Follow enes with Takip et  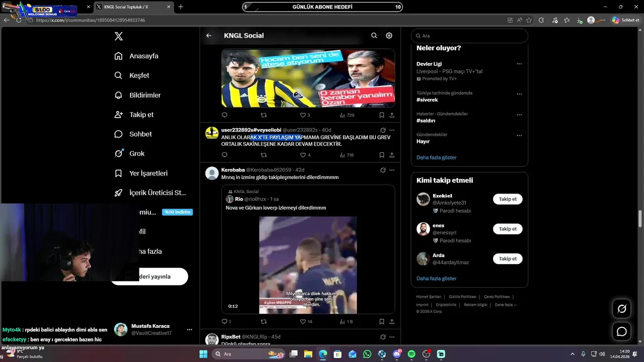(x=508, y=229)
